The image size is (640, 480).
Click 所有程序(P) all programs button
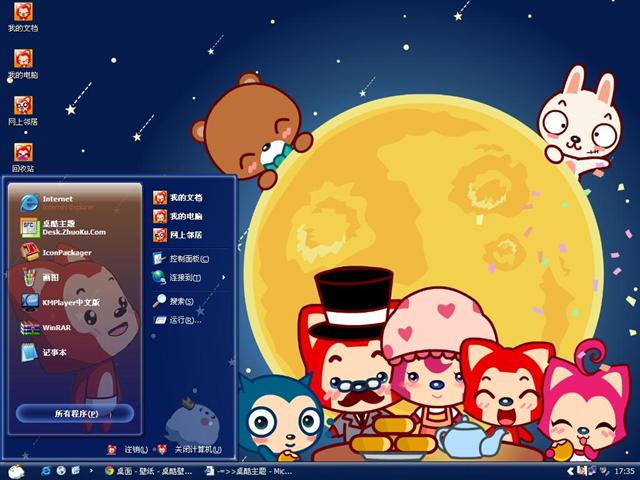[x=76, y=413]
